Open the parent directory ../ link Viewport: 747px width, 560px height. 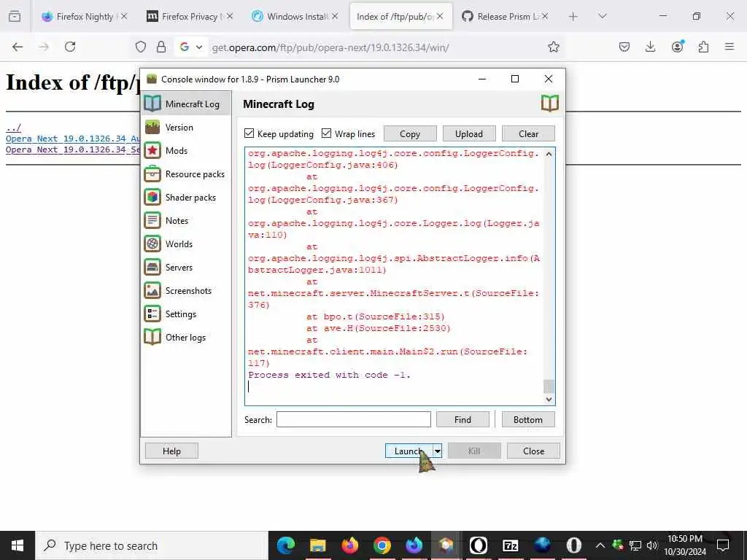click(13, 128)
